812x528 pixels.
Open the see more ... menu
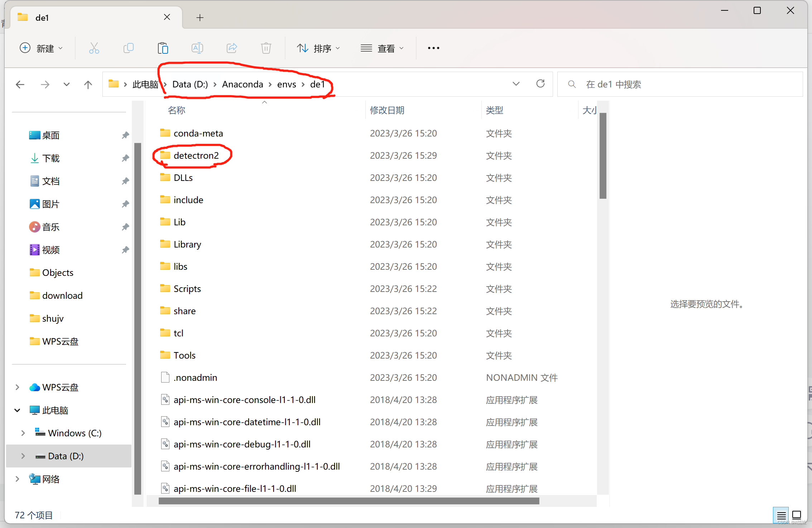pyautogui.click(x=433, y=48)
